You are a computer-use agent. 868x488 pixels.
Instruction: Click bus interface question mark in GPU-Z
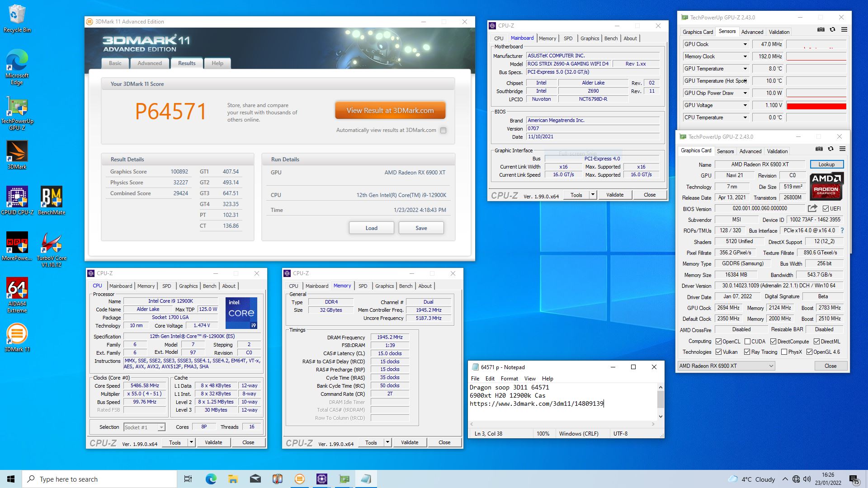click(842, 230)
